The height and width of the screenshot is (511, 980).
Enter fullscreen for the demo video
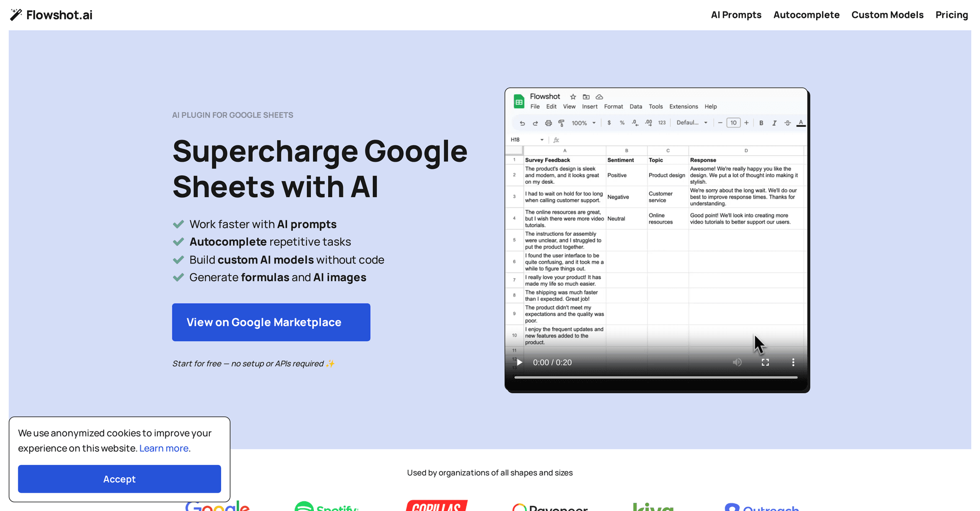pos(765,362)
